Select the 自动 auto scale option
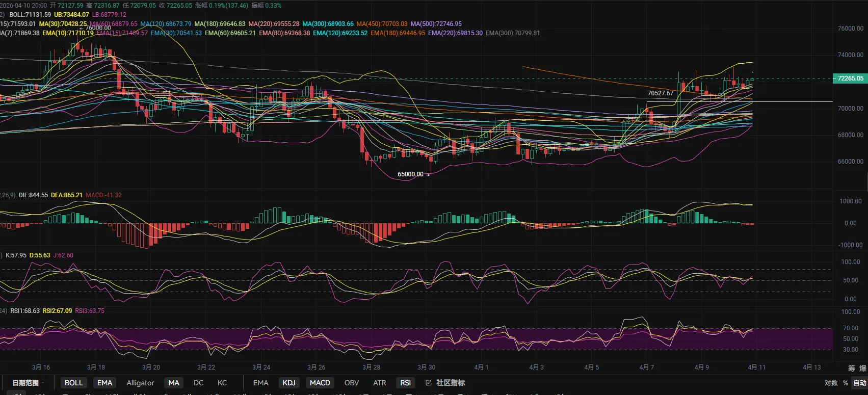Image resolution: width=868 pixels, height=395 pixels. tap(860, 383)
